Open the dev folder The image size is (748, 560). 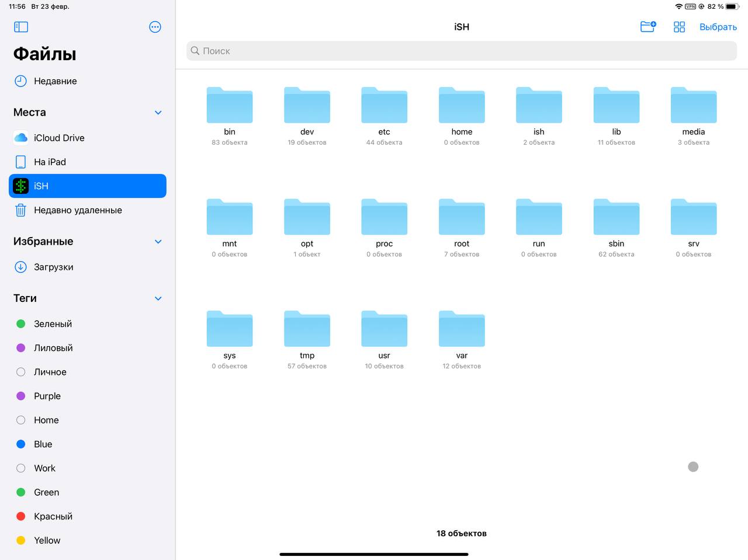[x=307, y=105]
